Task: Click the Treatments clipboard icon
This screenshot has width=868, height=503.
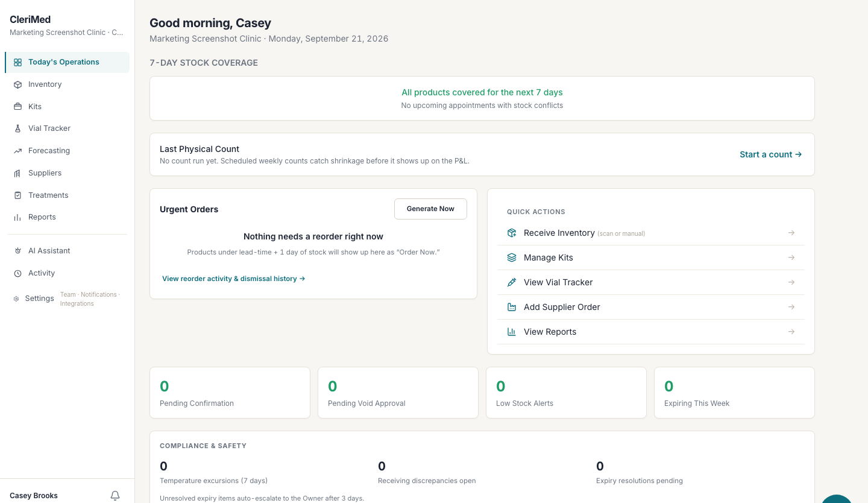Action: tap(17, 195)
